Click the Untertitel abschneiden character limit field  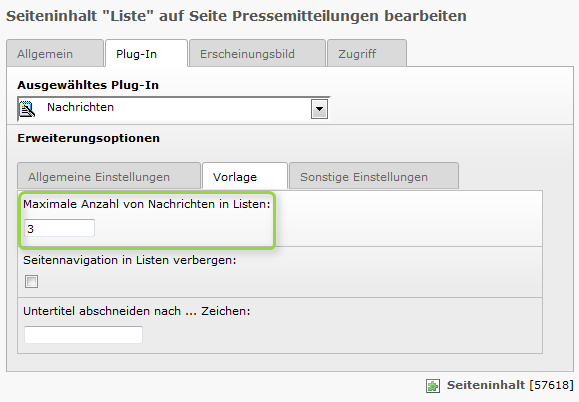83,335
